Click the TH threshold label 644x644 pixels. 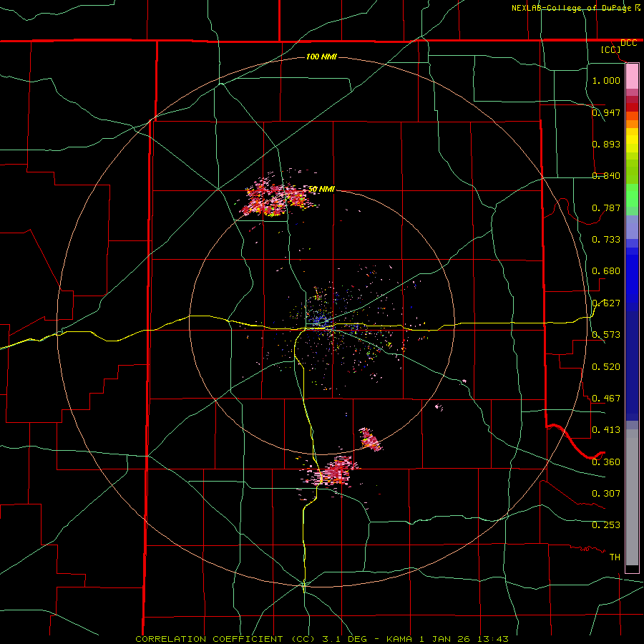[x=615, y=557]
